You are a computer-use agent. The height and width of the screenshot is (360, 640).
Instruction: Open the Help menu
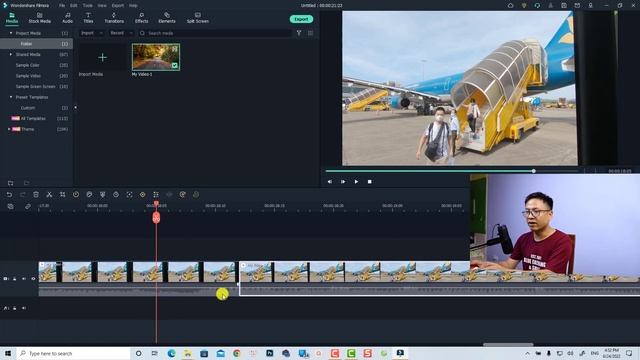(x=133, y=6)
